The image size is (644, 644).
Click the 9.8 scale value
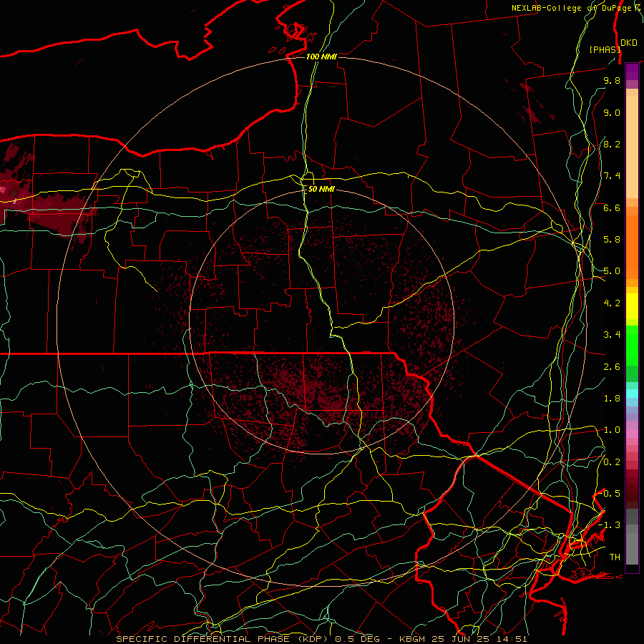pos(612,80)
